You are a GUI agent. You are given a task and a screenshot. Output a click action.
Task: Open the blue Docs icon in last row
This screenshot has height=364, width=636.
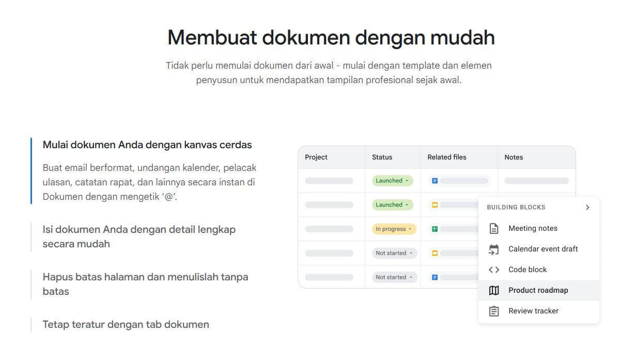(435, 277)
